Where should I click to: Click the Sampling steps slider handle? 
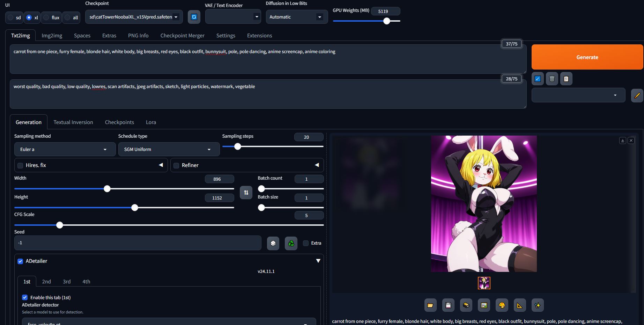coord(238,146)
